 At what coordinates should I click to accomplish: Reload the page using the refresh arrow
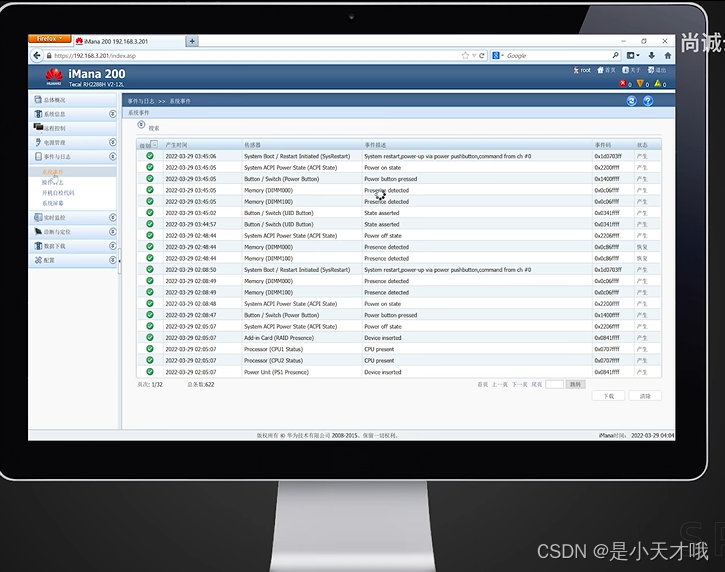[x=482, y=55]
